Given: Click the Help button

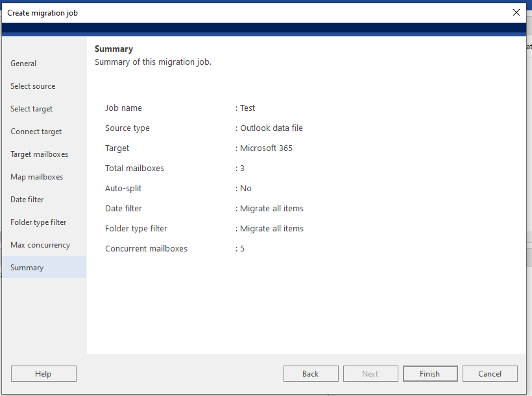Looking at the screenshot, I should [43, 373].
